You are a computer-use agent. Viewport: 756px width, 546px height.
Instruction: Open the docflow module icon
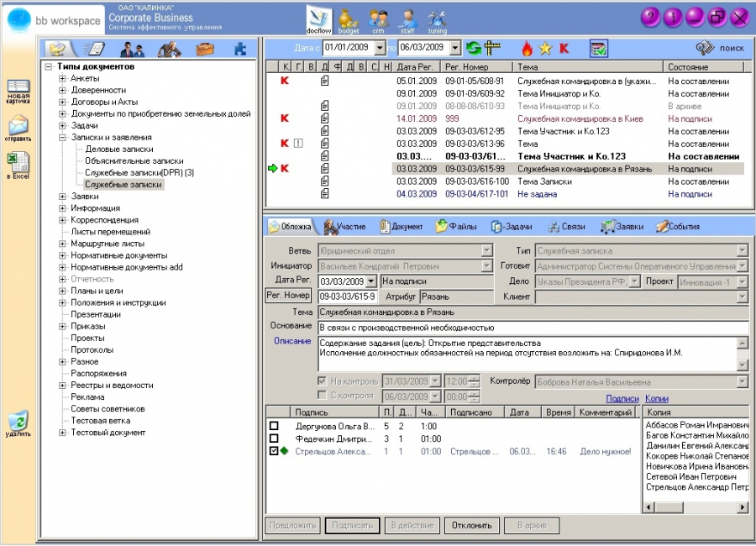[318, 20]
